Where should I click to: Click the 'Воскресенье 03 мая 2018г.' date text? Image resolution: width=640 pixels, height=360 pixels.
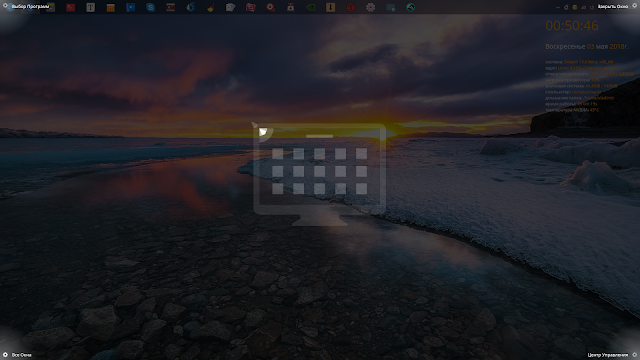(587, 47)
